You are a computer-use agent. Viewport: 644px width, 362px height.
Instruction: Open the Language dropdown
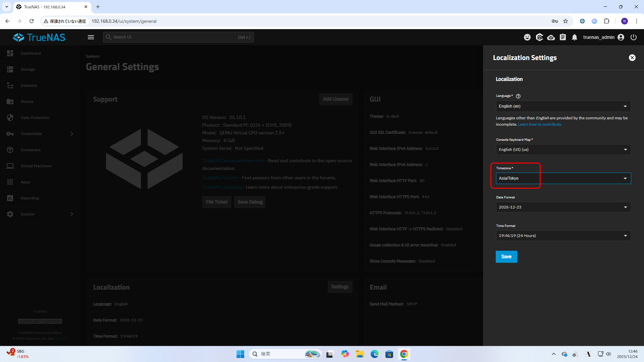tap(563, 106)
